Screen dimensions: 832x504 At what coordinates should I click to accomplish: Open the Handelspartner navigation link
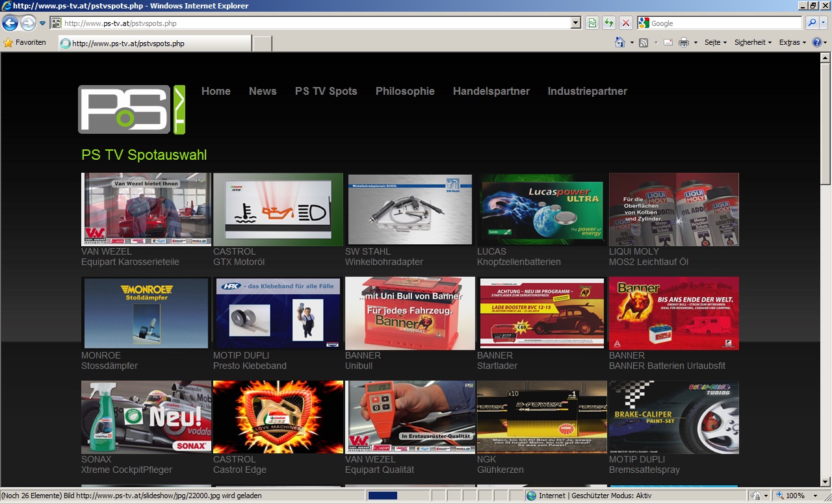(x=491, y=91)
